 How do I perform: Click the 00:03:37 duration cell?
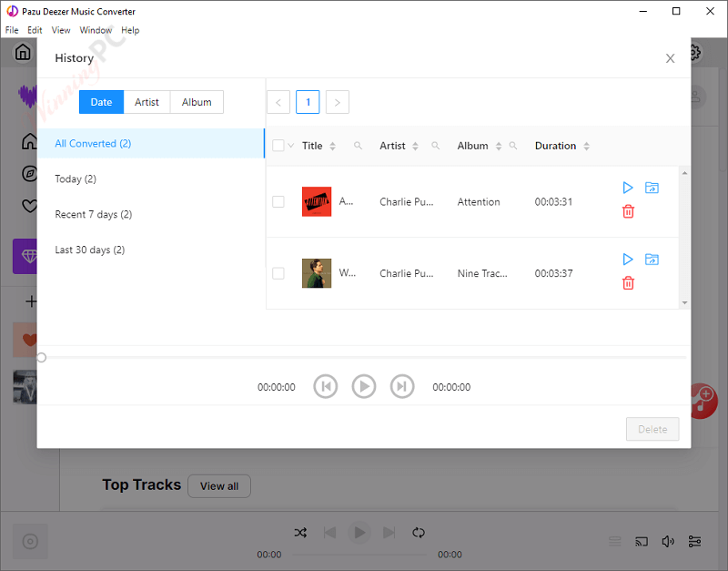point(553,273)
